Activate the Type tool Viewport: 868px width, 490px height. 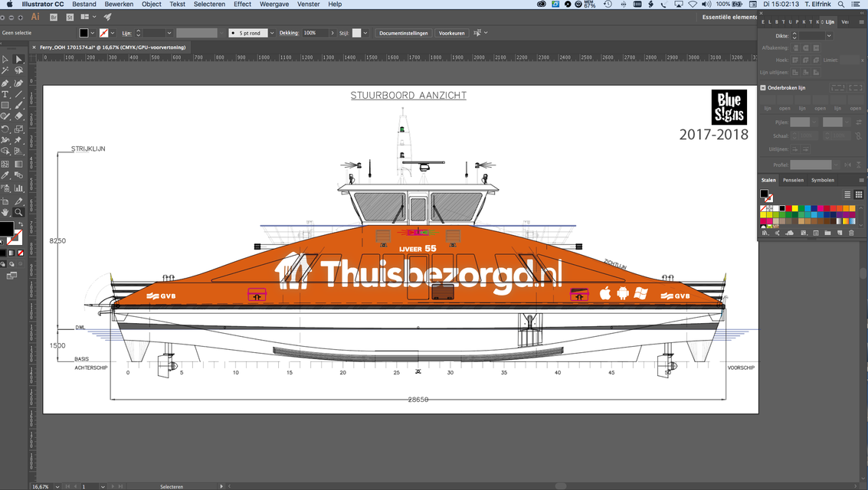[x=5, y=95]
